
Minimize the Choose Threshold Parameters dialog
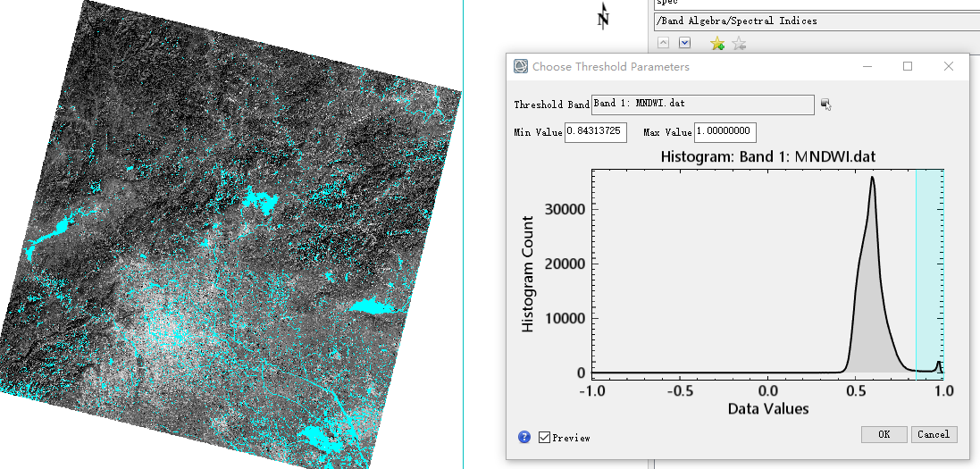pos(867,66)
